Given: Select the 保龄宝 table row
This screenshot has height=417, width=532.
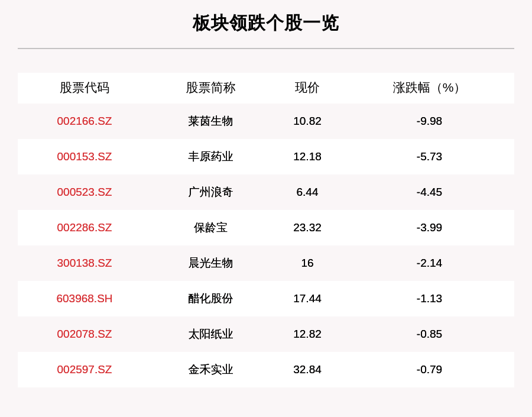Looking at the screenshot, I should 266,228.
